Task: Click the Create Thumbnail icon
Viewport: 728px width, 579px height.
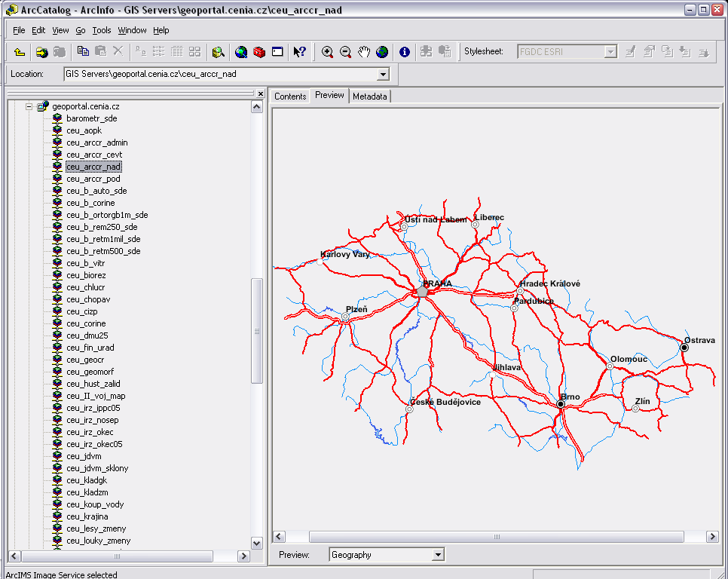Action: pyautogui.click(x=427, y=51)
